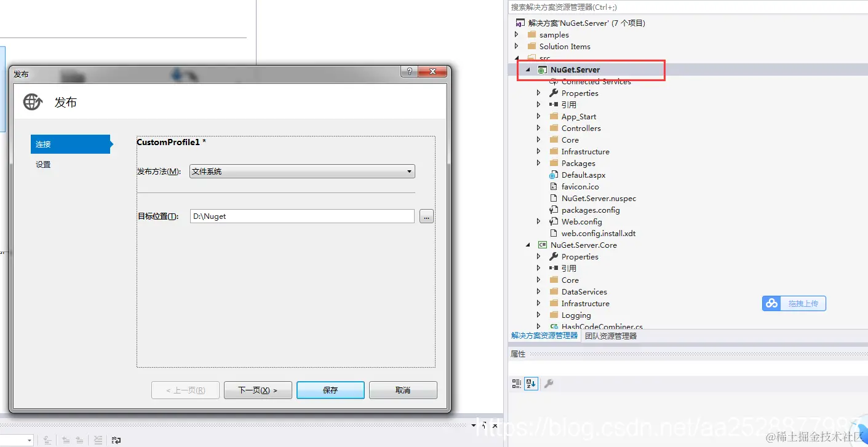Select the Core folder under NuGet.Server.Core
The width and height of the screenshot is (868, 447).
[570, 280]
